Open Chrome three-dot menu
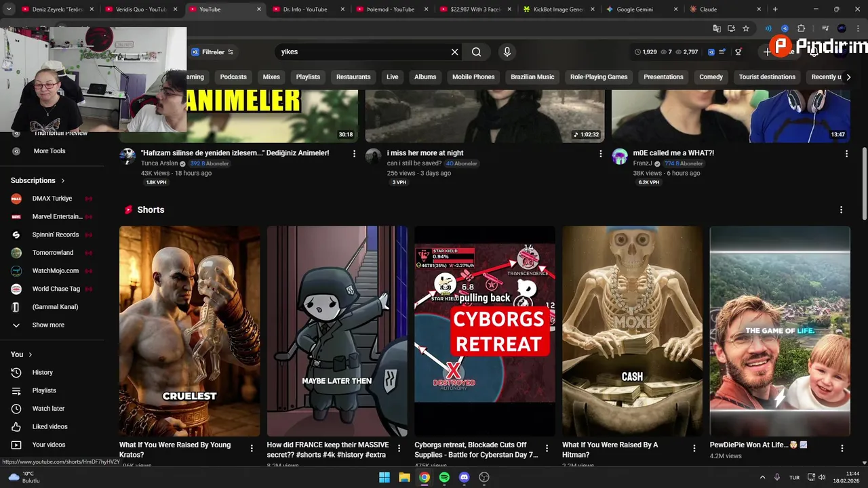Image resolution: width=868 pixels, height=488 pixels. (x=857, y=28)
